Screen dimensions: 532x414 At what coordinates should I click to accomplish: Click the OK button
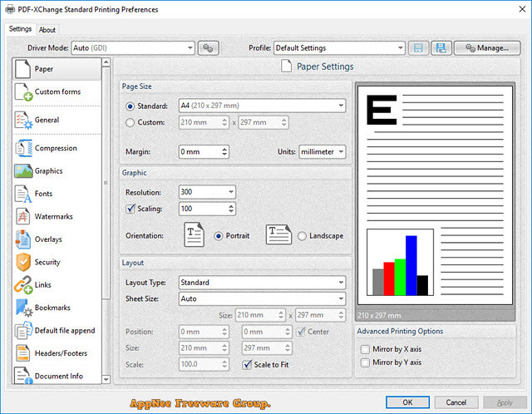point(407,402)
